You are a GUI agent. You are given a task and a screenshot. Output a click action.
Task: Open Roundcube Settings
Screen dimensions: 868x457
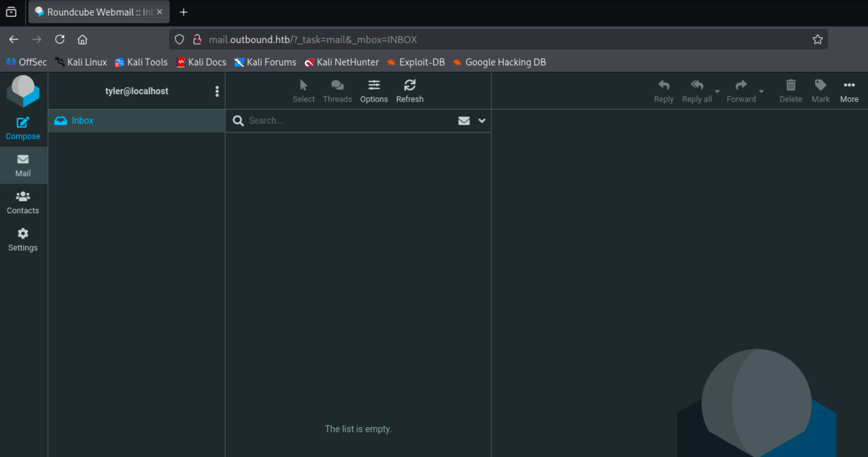23,239
